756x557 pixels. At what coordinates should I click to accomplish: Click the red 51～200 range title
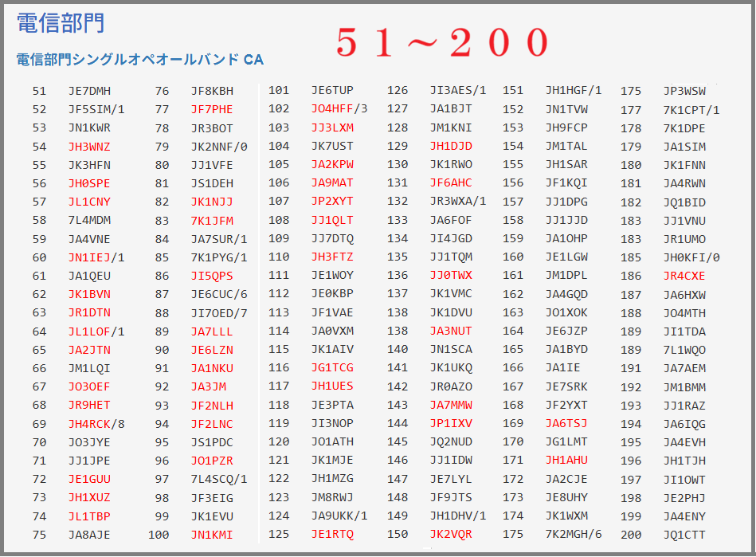pyautogui.click(x=442, y=41)
